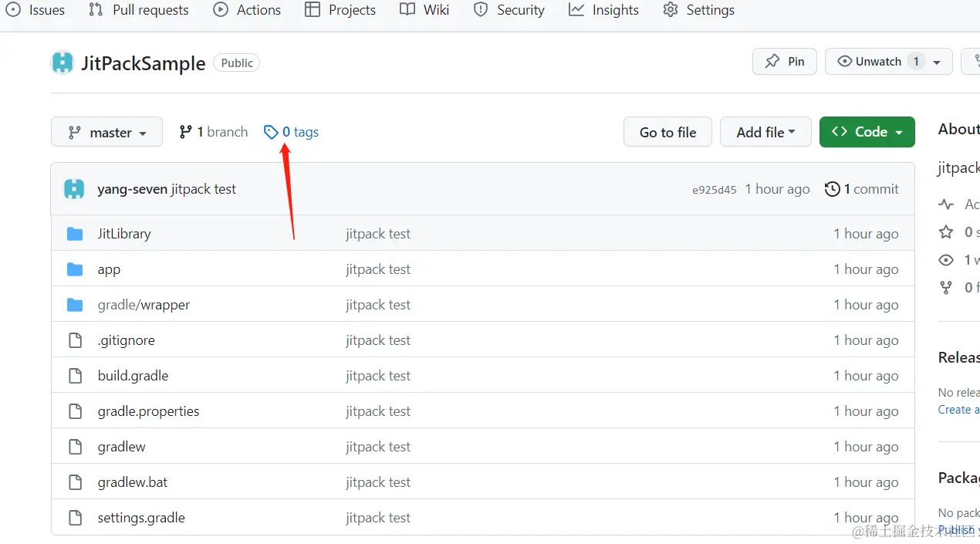Image resolution: width=980 pixels, height=544 pixels.
Task: Open the settings.gradle file
Action: pos(141,518)
